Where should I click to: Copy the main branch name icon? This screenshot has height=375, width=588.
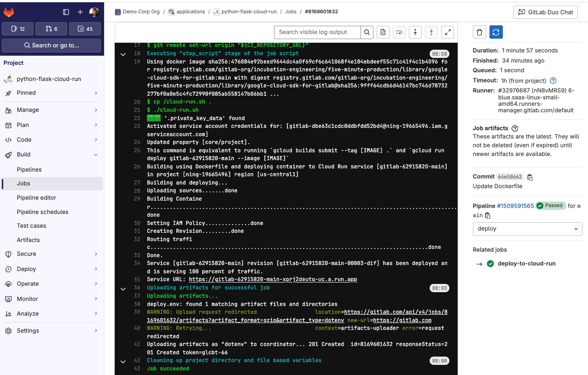tap(488, 216)
